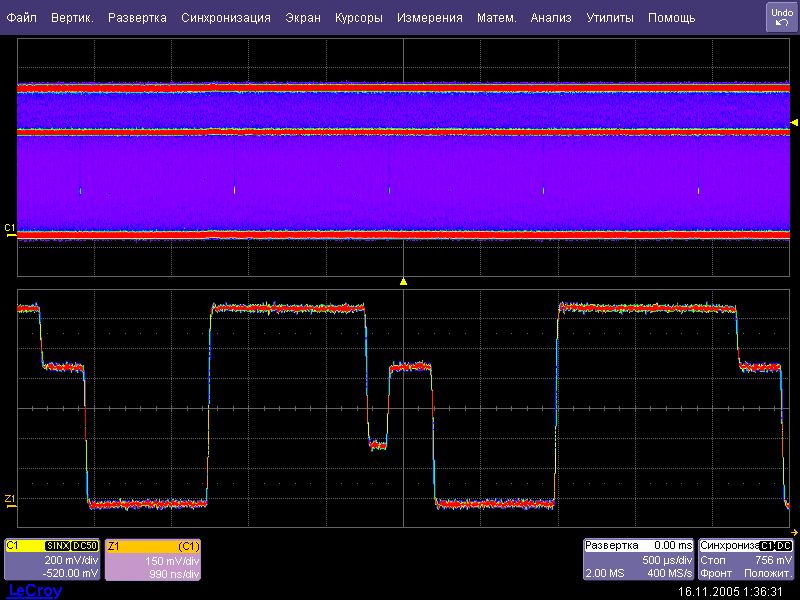Open the Синхрониз trigger descriptor box
800x600 pixels.
coord(747,560)
